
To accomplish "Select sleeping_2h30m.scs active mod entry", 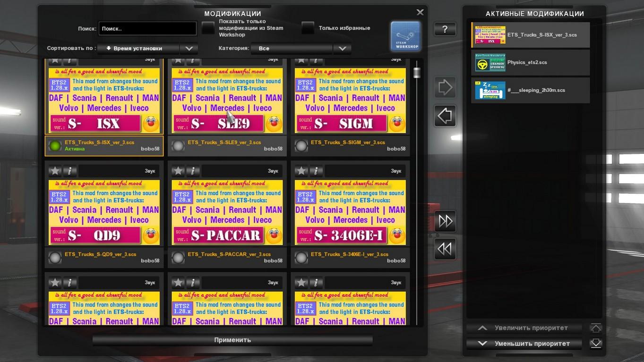I will (x=530, y=90).
